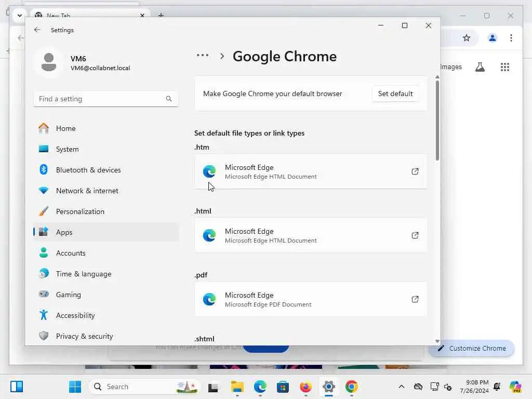The image size is (532, 399).
Task: Click the open icon on the .htm row
Action: pyautogui.click(x=415, y=171)
